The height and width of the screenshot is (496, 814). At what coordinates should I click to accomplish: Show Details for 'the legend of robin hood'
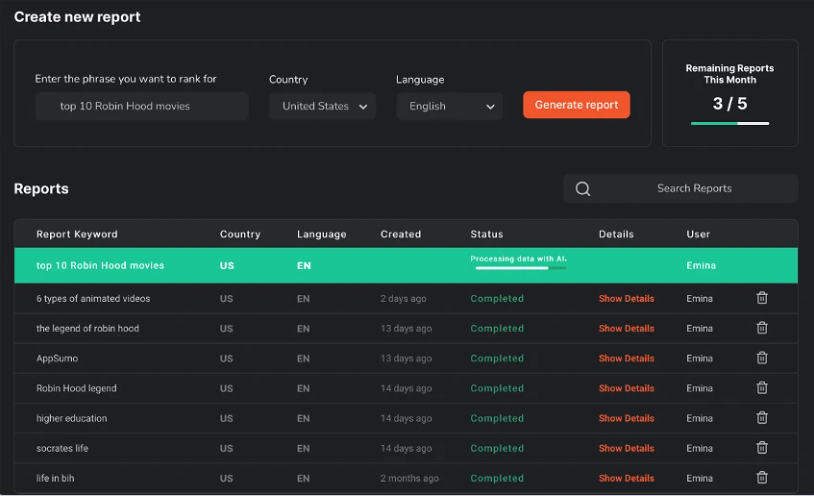point(626,328)
